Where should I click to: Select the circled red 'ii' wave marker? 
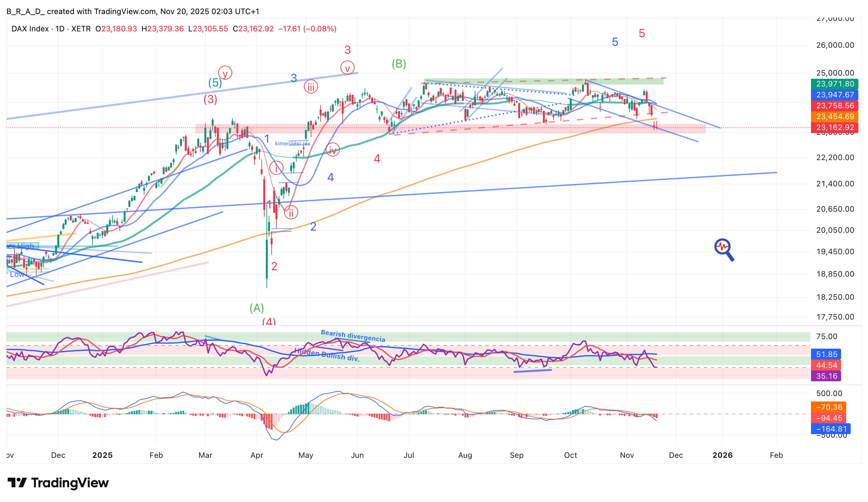(x=291, y=213)
